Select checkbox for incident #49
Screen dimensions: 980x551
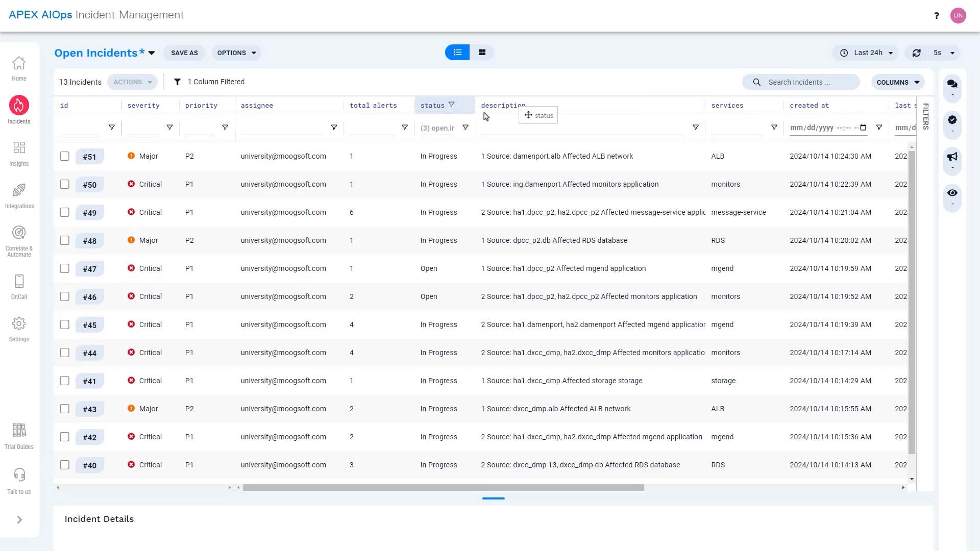point(64,212)
